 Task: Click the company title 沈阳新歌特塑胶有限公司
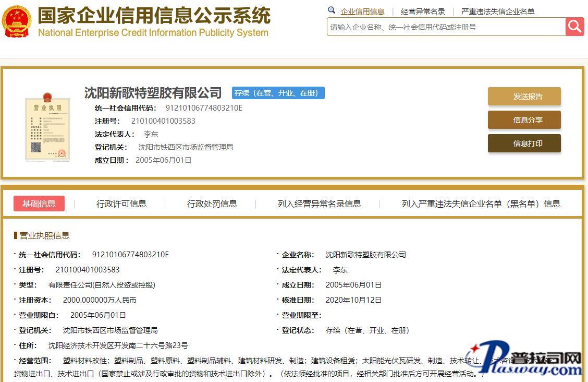tap(153, 93)
